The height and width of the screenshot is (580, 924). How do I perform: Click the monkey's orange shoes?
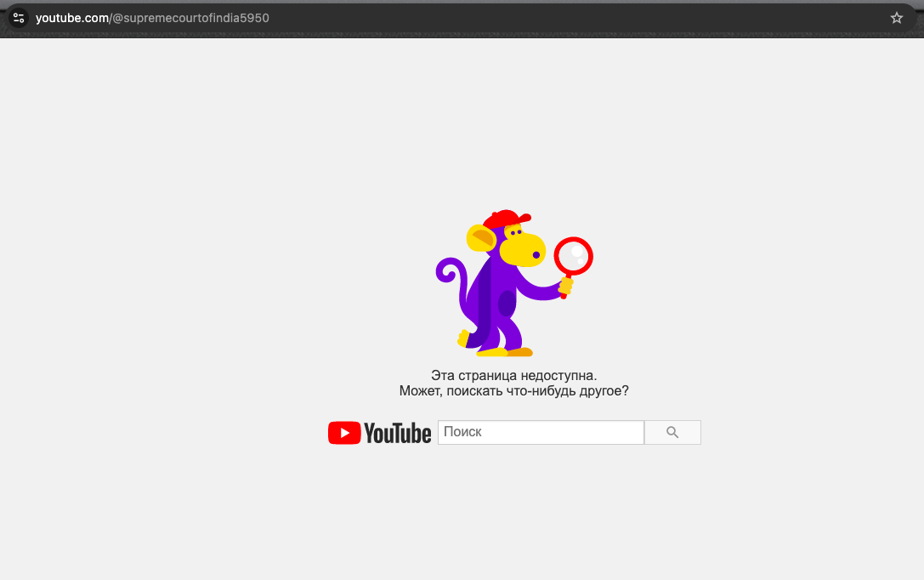[518, 351]
